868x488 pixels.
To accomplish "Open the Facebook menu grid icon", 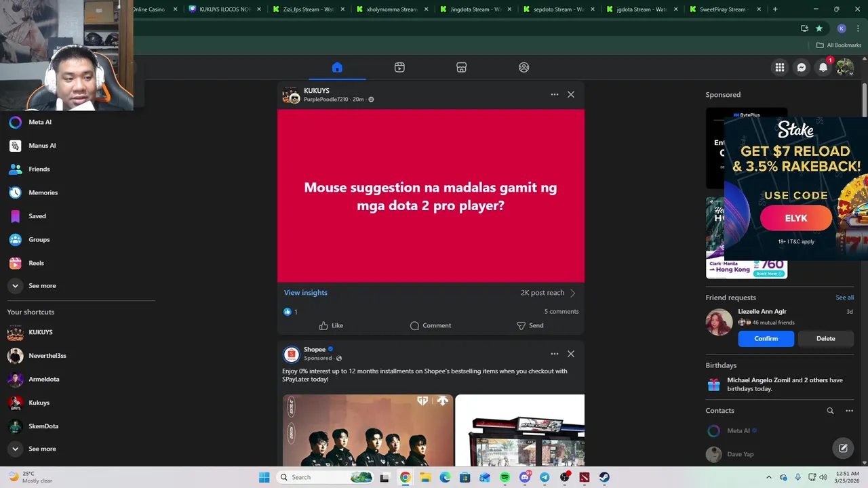I will coord(780,67).
